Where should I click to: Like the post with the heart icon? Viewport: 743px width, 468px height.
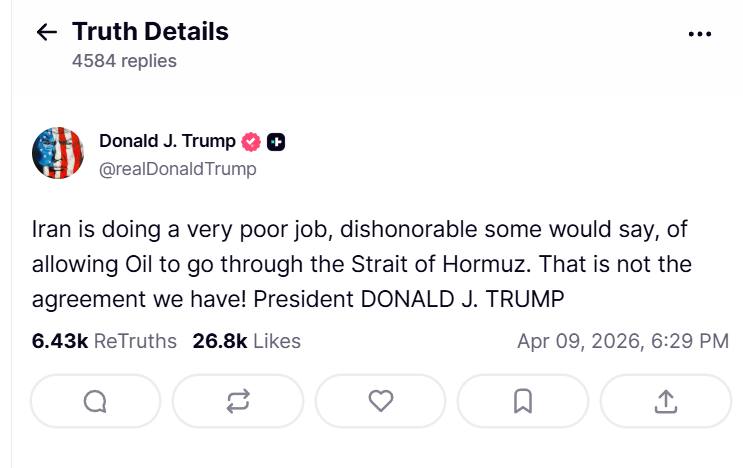click(x=380, y=401)
